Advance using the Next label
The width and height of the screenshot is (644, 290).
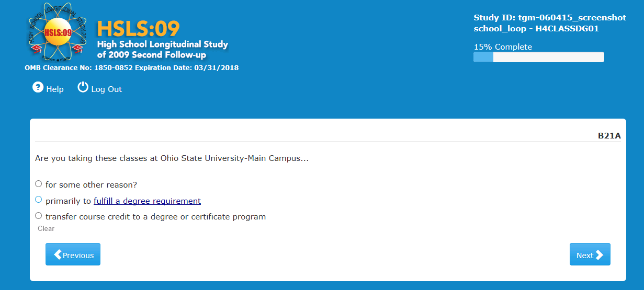click(x=584, y=256)
